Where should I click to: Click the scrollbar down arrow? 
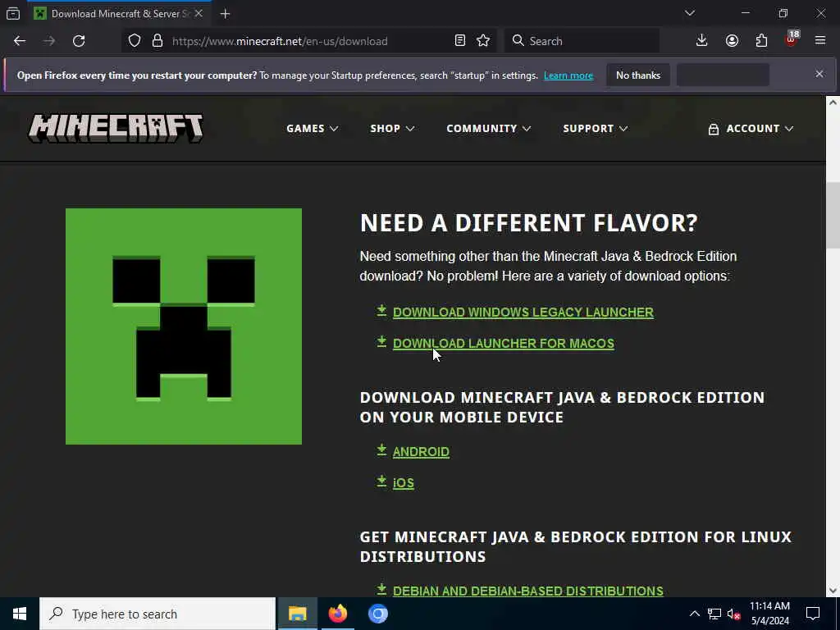click(833, 591)
